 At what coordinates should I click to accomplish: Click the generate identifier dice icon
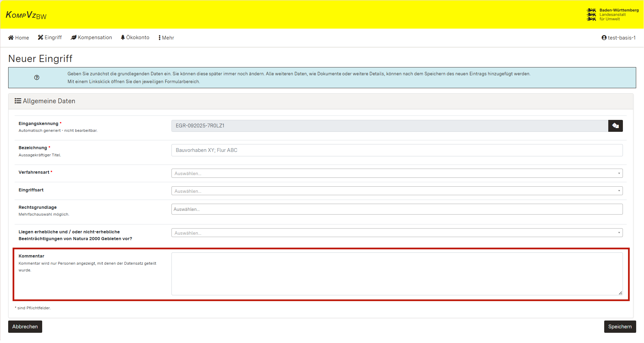[615, 126]
